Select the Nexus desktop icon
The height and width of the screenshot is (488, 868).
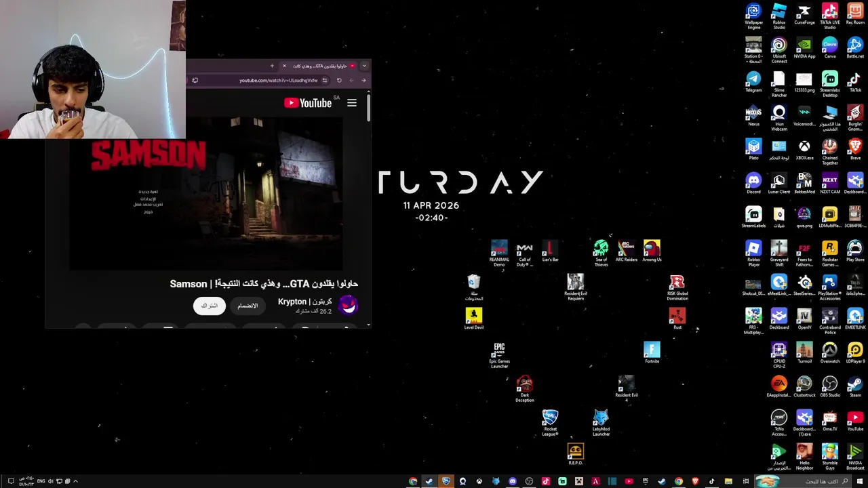click(753, 117)
